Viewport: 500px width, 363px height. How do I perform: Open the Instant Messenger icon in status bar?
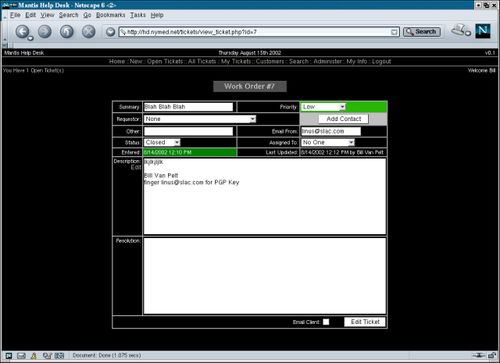[34, 356]
